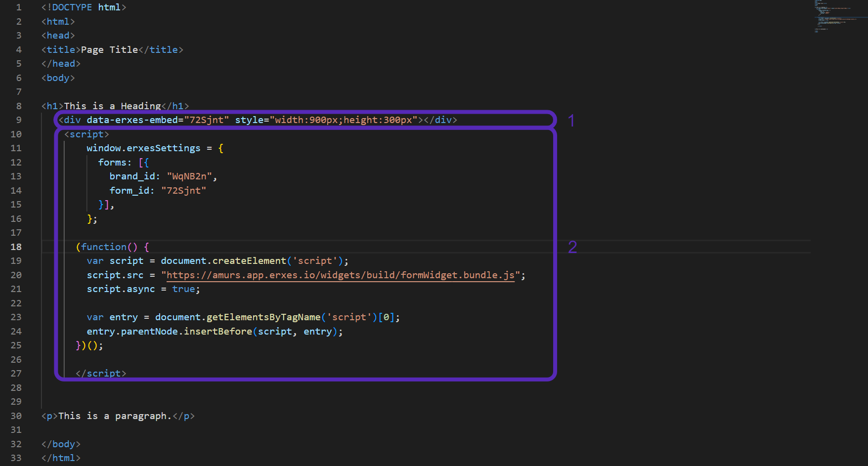The image size is (868, 466).
Task: Click line number 1 in the gutter
Action: coord(19,7)
